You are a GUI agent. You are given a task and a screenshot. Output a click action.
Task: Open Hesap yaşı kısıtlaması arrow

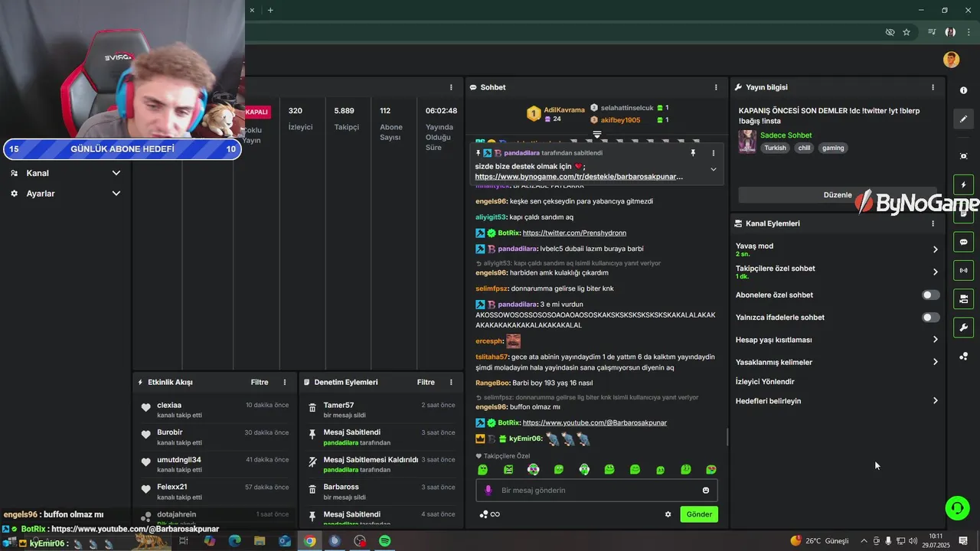pos(935,340)
